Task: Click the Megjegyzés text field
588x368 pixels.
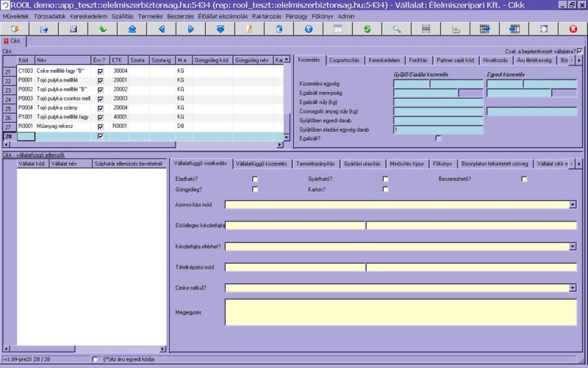Action: pyautogui.click(x=401, y=312)
